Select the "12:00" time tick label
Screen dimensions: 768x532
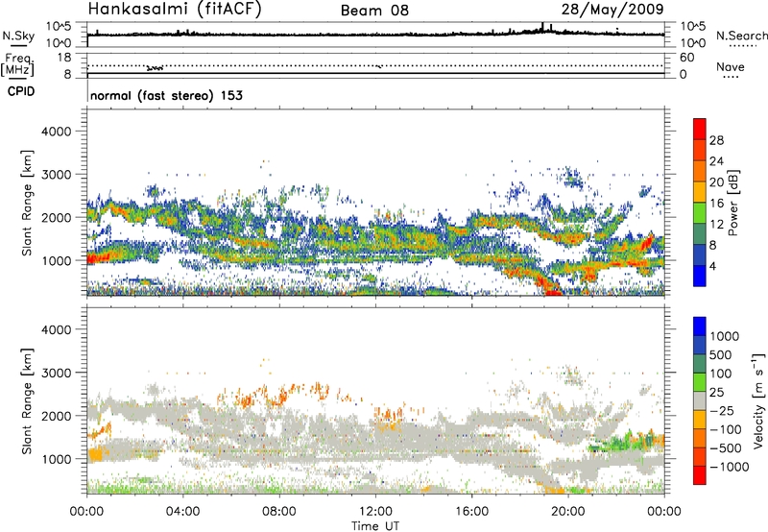375,512
